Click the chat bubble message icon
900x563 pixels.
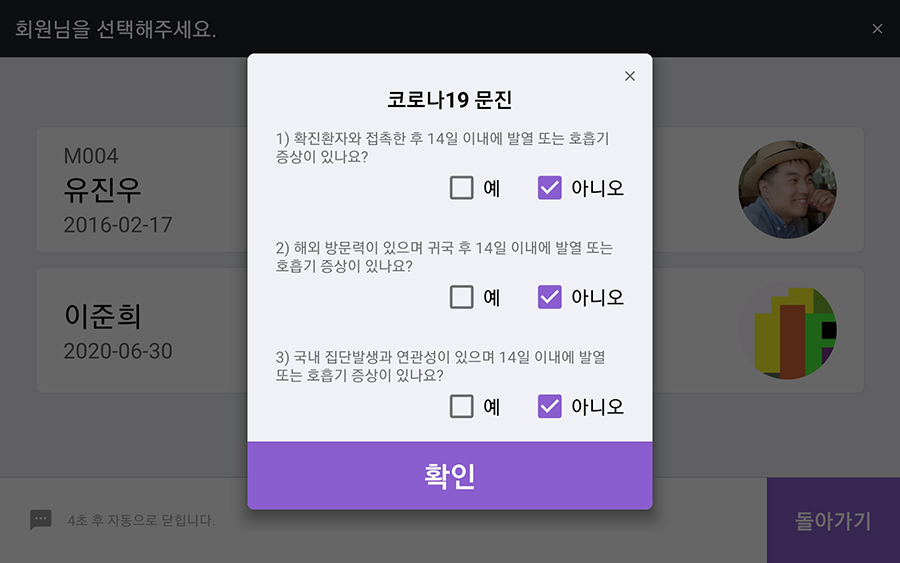41,520
